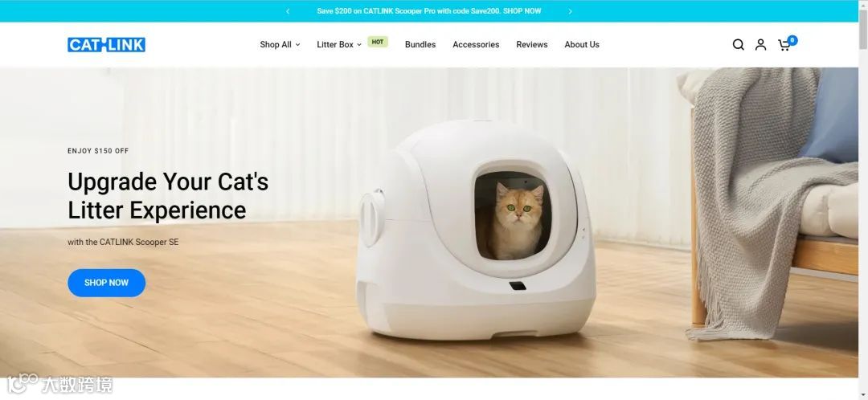
Task: Open the About Us page
Action: click(x=582, y=45)
